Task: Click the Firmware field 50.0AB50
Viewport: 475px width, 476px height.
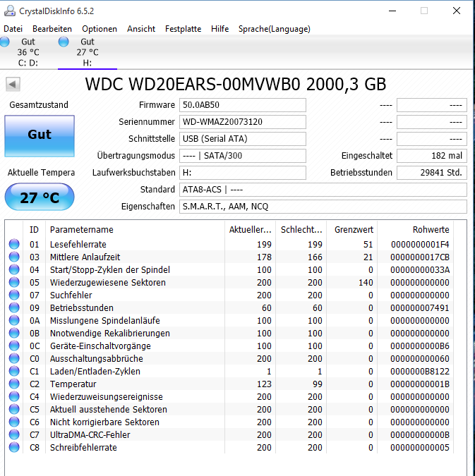Action: [x=243, y=105]
